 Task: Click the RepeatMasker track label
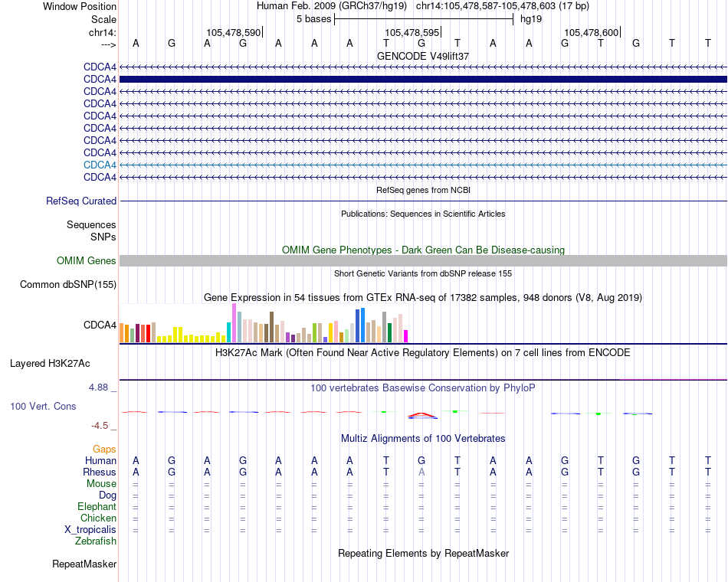[x=84, y=564]
